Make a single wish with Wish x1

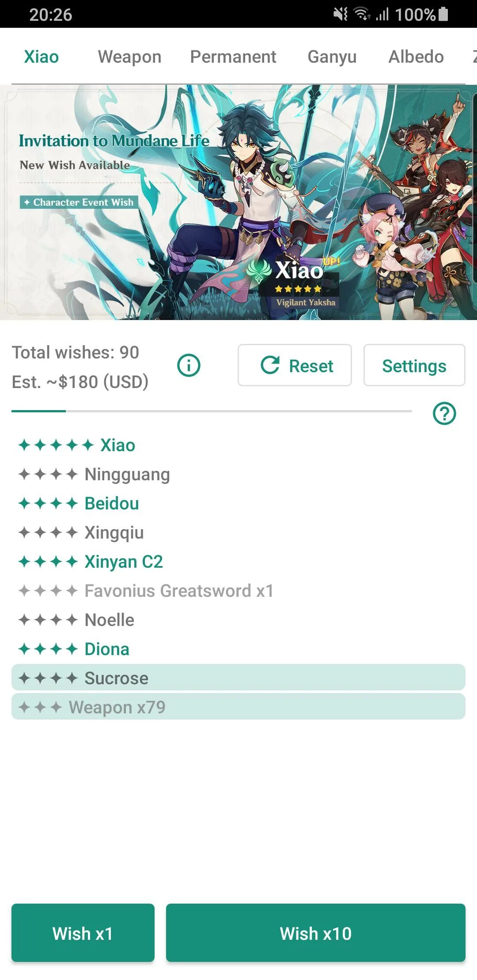(x=83, y=932)
